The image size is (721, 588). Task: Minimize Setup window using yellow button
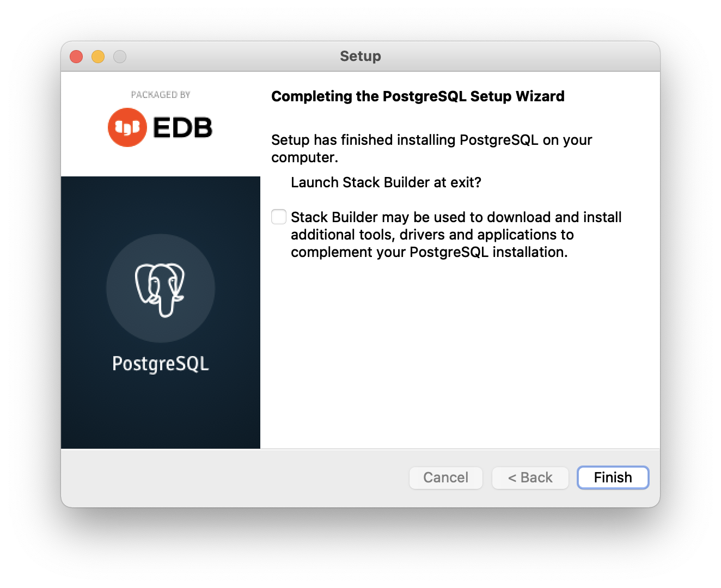tap(98, 57)
